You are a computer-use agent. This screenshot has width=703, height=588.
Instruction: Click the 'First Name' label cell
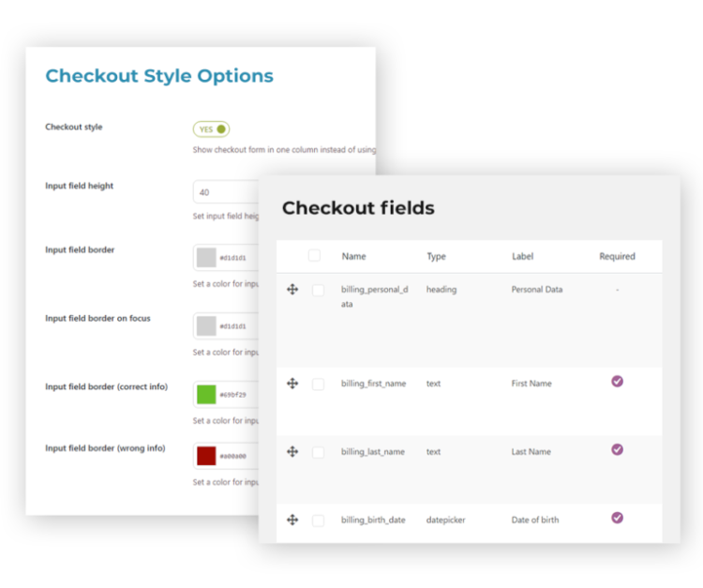tap(531, 384)
